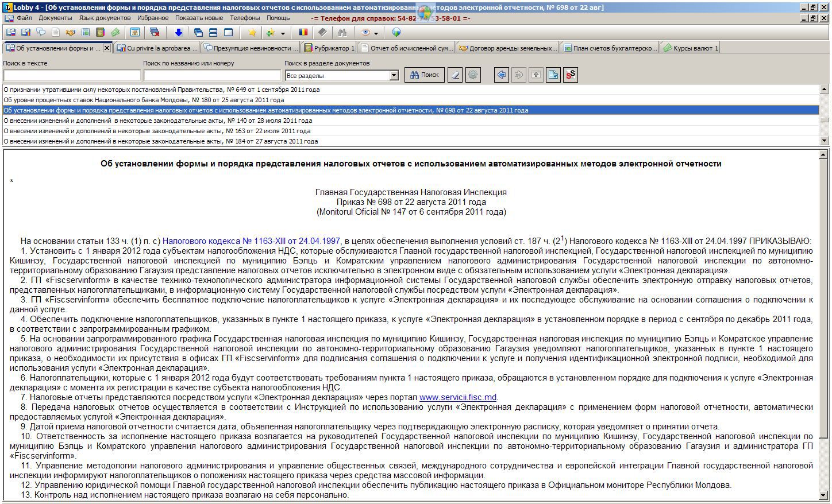Click document text pane scrollbar down arrow
This screenshot has width=832, height=504.
point(823,495)
